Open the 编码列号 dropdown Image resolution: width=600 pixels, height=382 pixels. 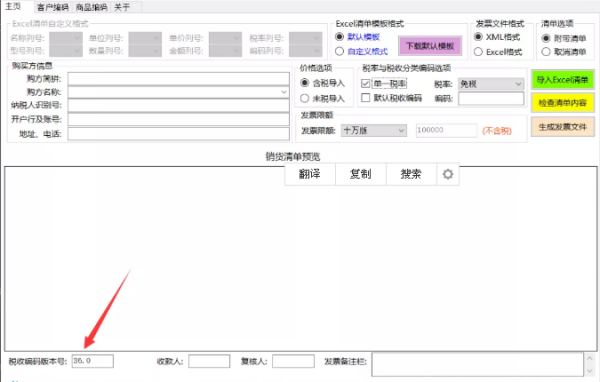click(305, 51)
